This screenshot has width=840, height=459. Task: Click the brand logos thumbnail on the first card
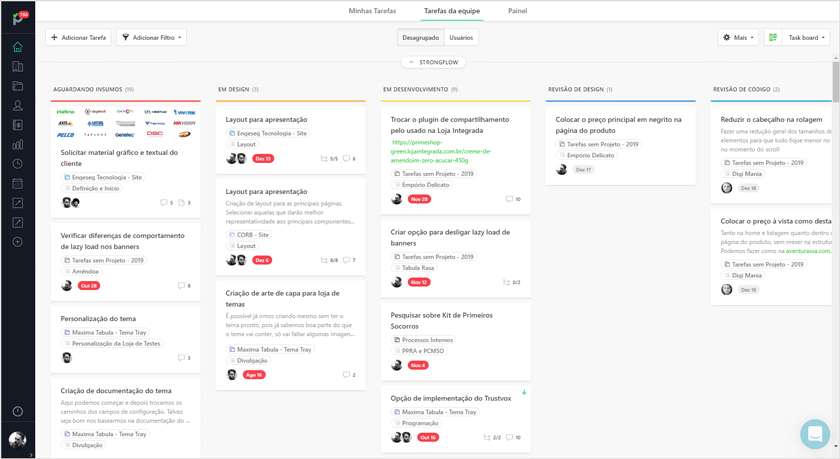[126, 123]
